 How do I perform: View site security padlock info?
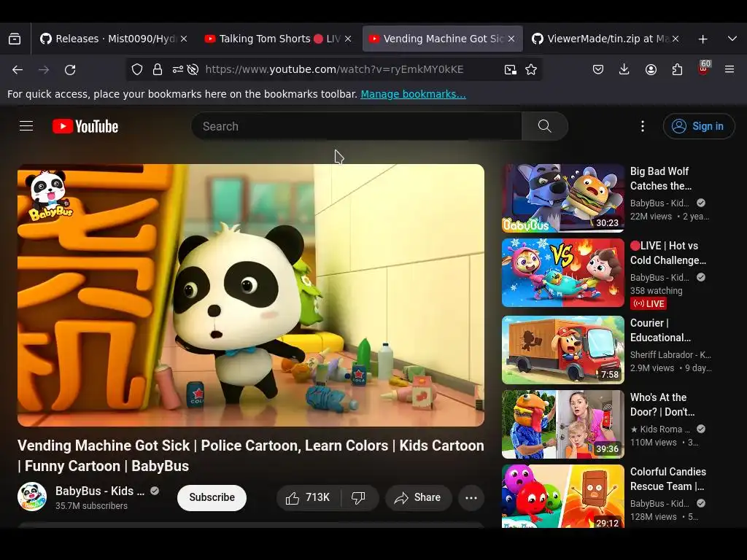pyautogui.click(x=158, y=69)
